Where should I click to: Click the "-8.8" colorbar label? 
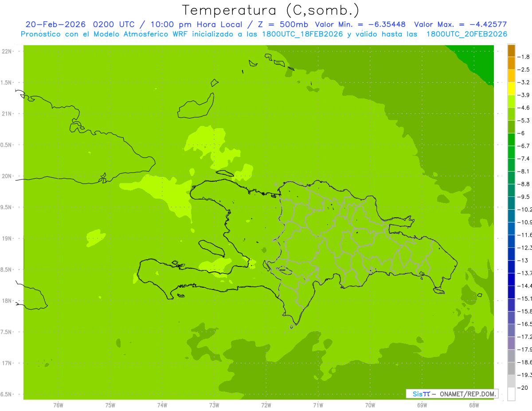524,184
